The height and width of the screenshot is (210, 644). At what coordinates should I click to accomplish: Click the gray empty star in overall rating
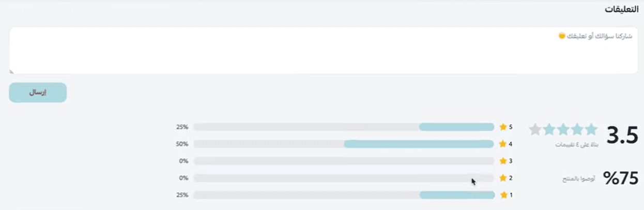point(535,130)
